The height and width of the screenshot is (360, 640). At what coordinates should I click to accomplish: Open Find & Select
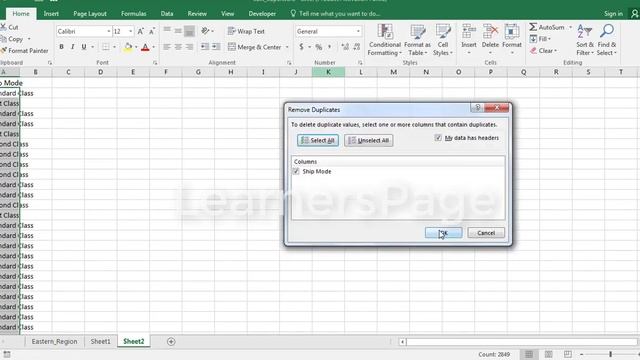coord(607,40)
